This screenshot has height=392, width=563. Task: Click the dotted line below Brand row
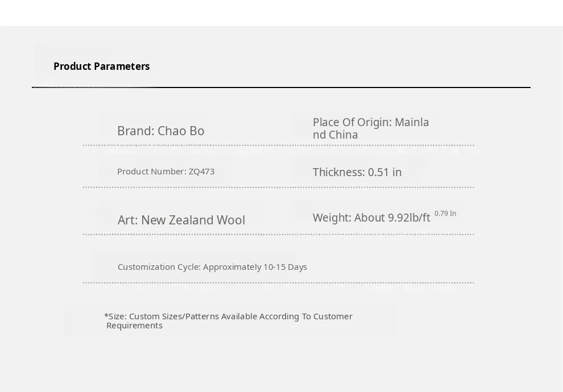coord(278,145)
